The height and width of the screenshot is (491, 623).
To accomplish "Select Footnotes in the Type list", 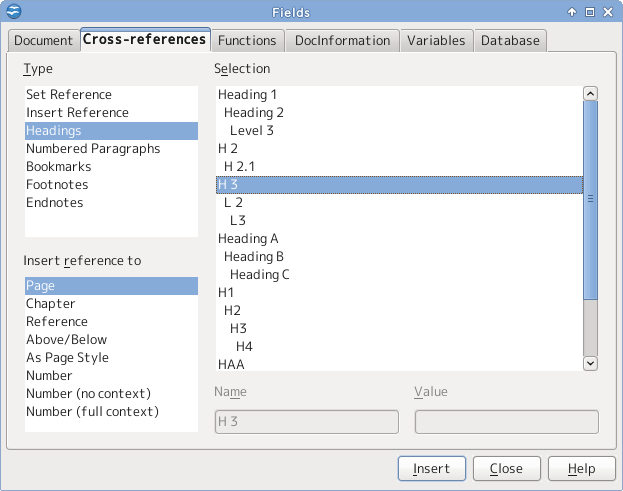I will click(57, 185).
